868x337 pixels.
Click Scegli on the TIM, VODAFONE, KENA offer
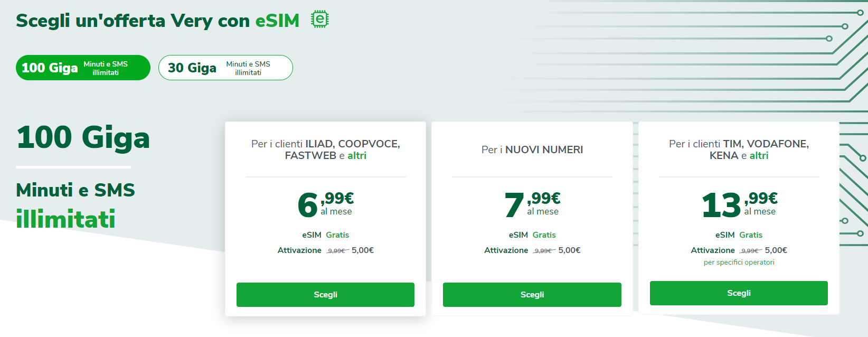tap(739, 293)
